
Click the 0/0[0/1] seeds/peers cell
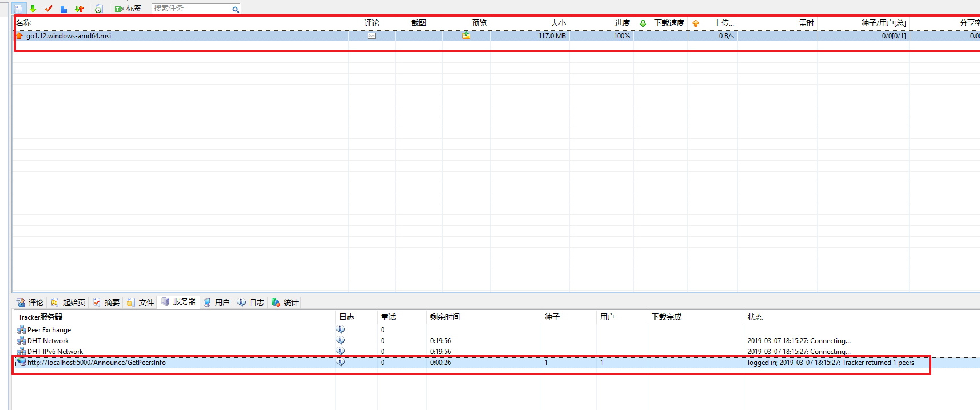tap(894, 35)
